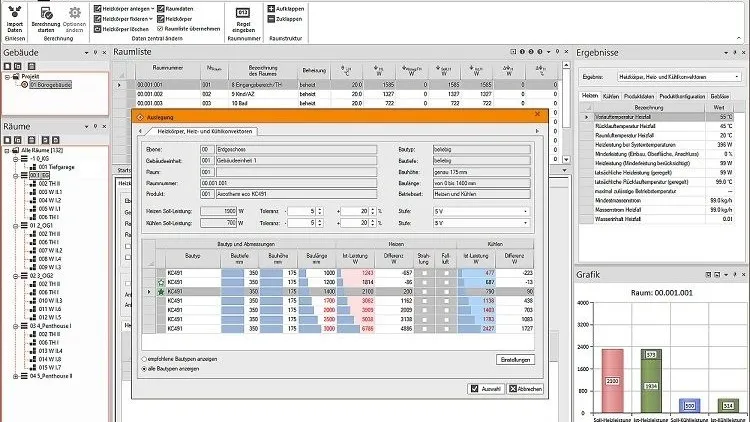Switch to Kühlen tab in Ergebnisse
Screen dimensions: 750x422
pos(611,96)
